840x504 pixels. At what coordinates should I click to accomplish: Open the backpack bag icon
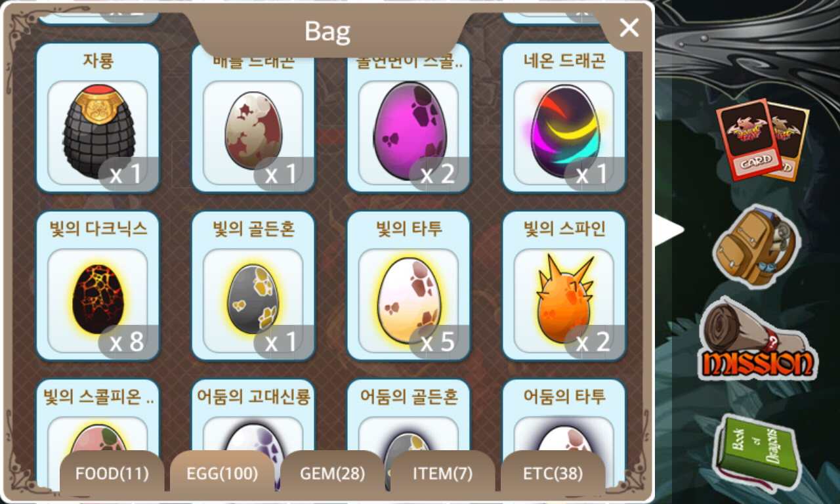click(756, 245)
